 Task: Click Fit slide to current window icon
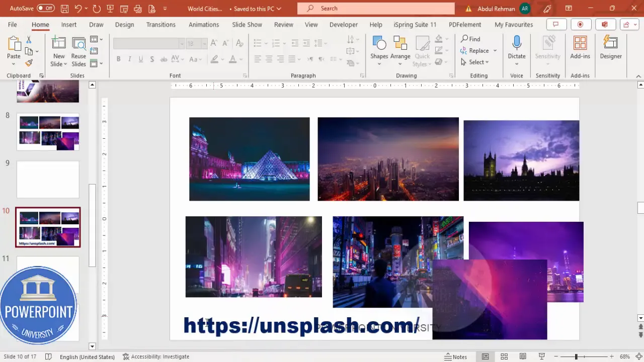638,356
